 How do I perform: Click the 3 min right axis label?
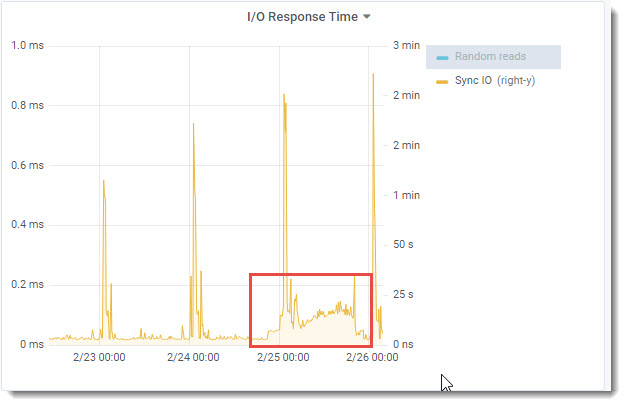pyautogui.click(x=406, y=46)
